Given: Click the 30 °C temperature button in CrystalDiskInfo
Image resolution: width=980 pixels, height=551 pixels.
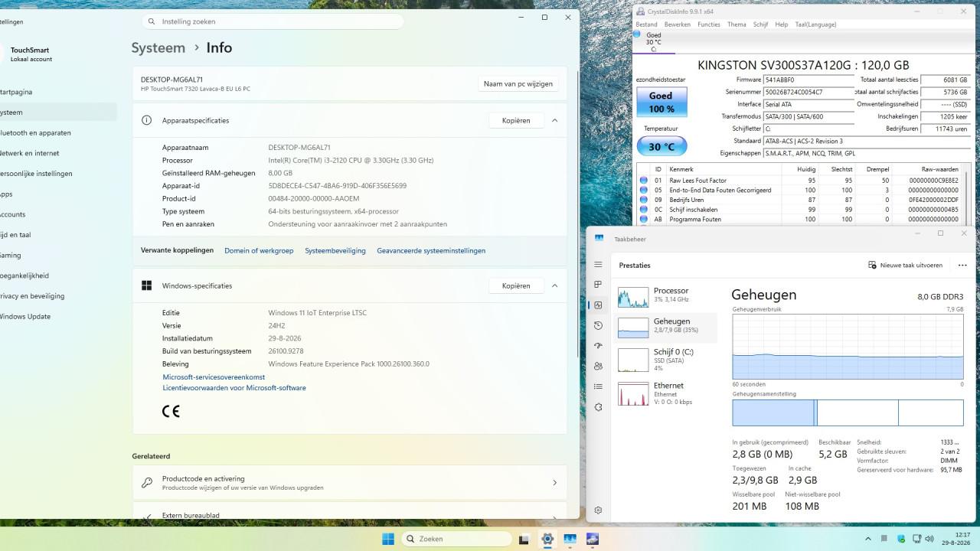Looking at the screenshot, I should 661,146.
